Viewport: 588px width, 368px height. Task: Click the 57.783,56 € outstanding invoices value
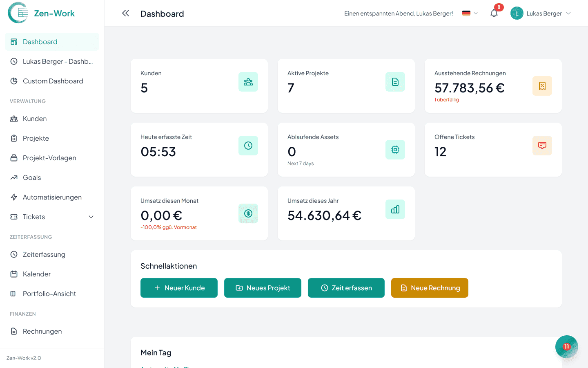[x=470, y=88]
